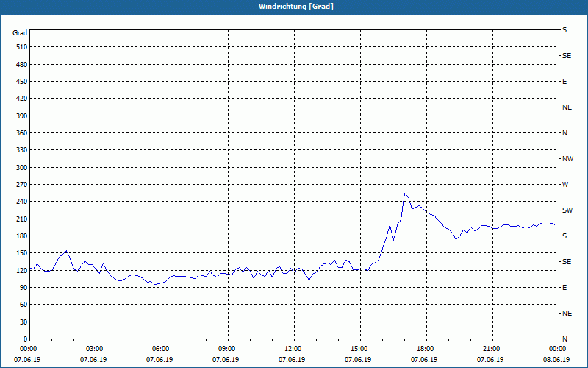Select the 60 value on the degree axis
Image resolution: width=588 pixels, height=368 pixels.
(24, 304)
